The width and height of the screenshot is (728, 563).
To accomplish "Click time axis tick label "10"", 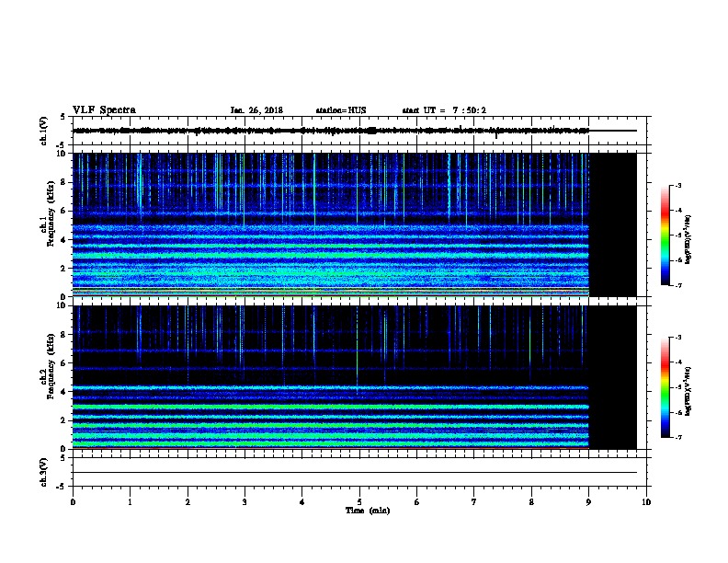I will click(x=646, y=502).
